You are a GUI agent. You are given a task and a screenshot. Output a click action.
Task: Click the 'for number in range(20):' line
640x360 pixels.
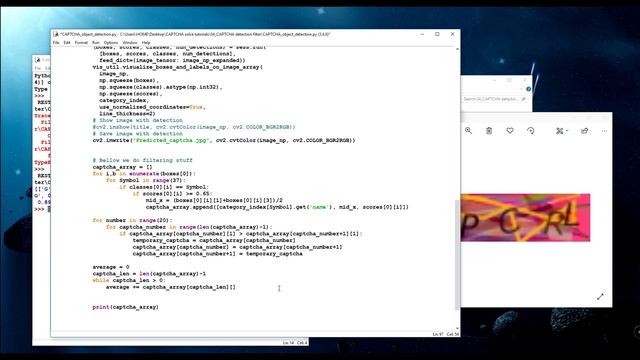(x=132, y=220)
